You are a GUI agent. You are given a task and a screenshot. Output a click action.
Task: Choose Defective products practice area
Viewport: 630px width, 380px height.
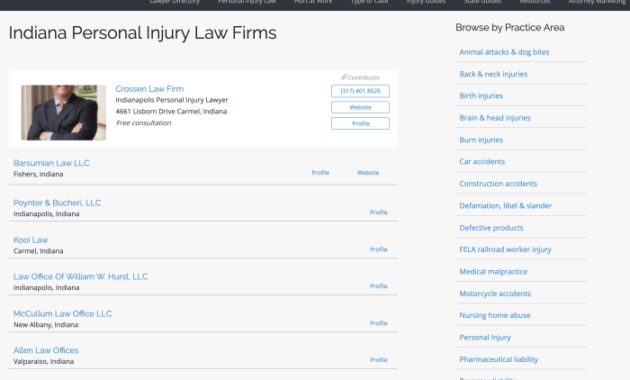click(491, 228)
